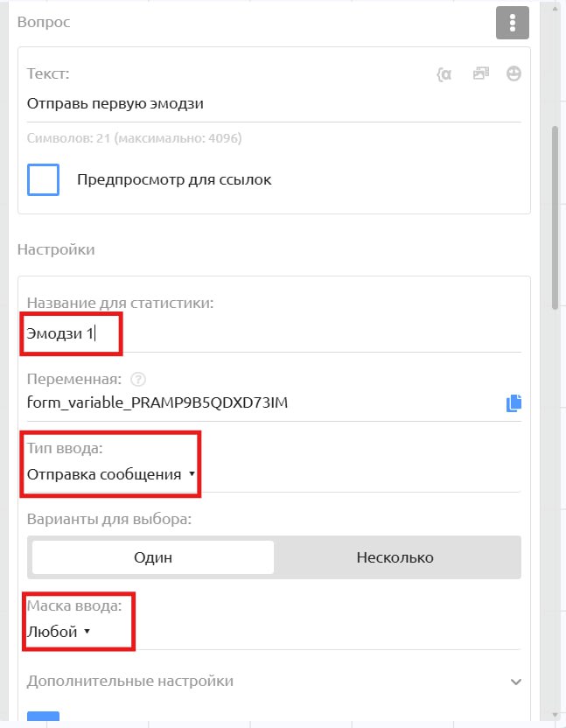
Task: Copy the form variable using copy icon
Action: 514,402
